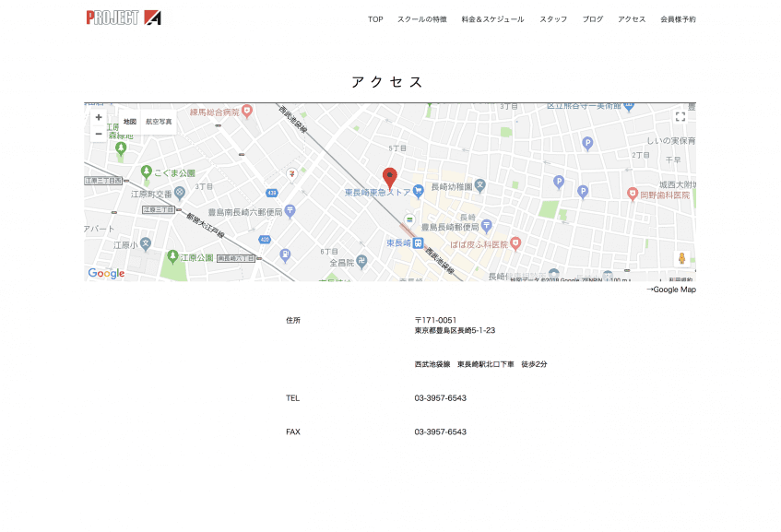
Task: Click 東長崎 station icon
Action: coord(418,243)
